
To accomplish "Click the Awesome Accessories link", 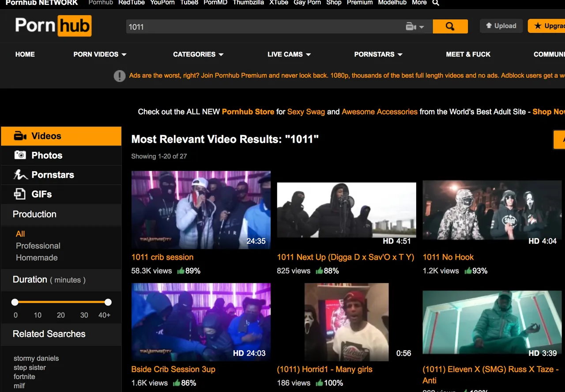I will (x=380, y=112).
